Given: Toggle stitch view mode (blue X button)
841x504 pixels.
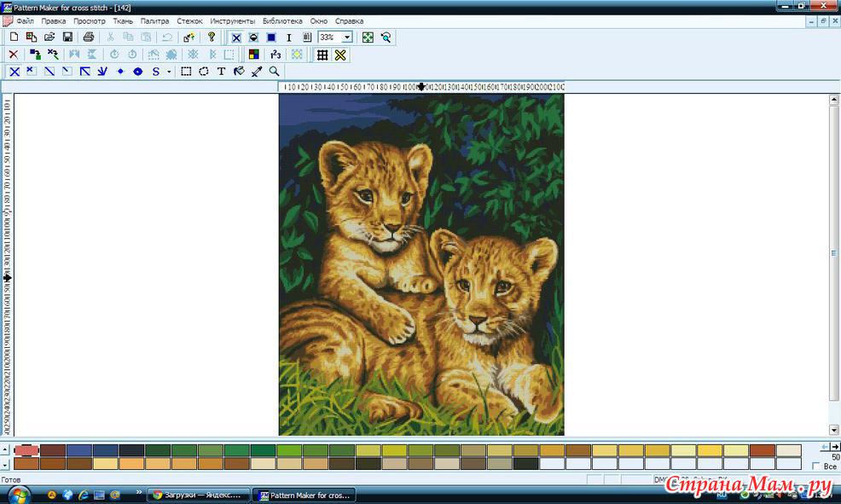Looking at the screenshot, I should pos(236,38).
